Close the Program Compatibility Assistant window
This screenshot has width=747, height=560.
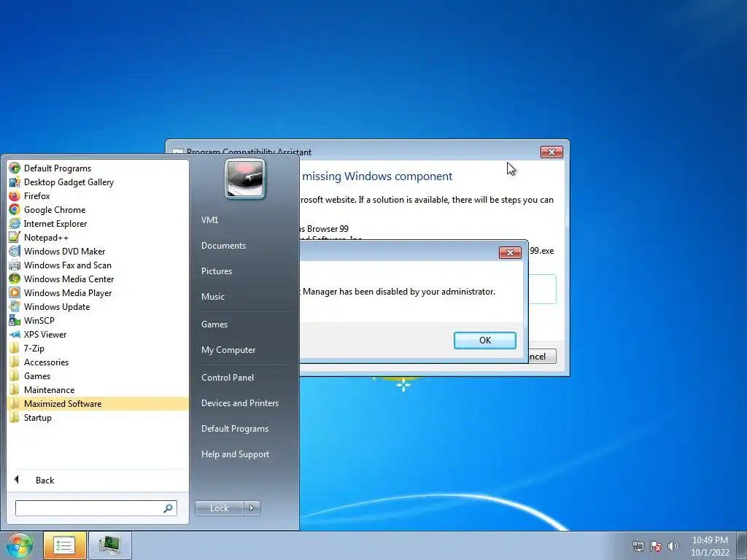551,152
